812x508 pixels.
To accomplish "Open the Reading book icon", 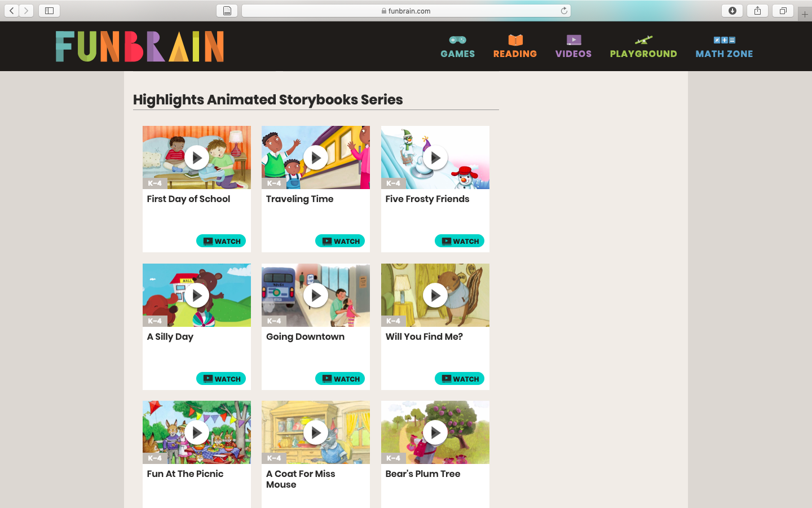I will (515, 40).
